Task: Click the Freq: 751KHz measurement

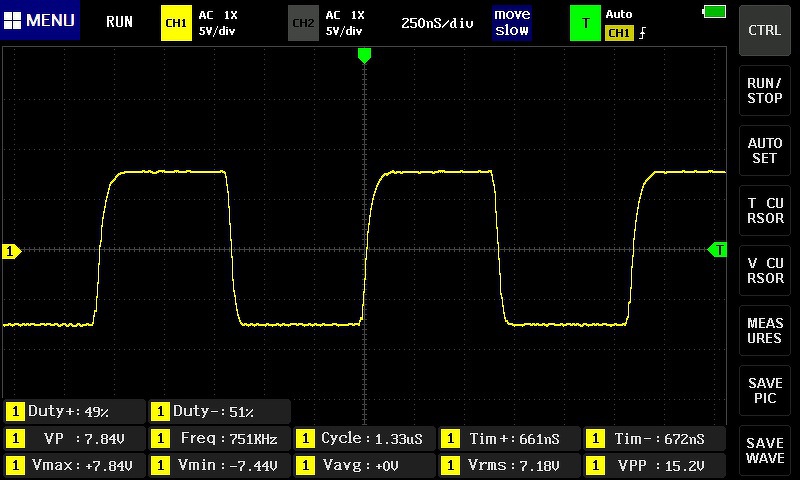Action: [x=219, y=439]
